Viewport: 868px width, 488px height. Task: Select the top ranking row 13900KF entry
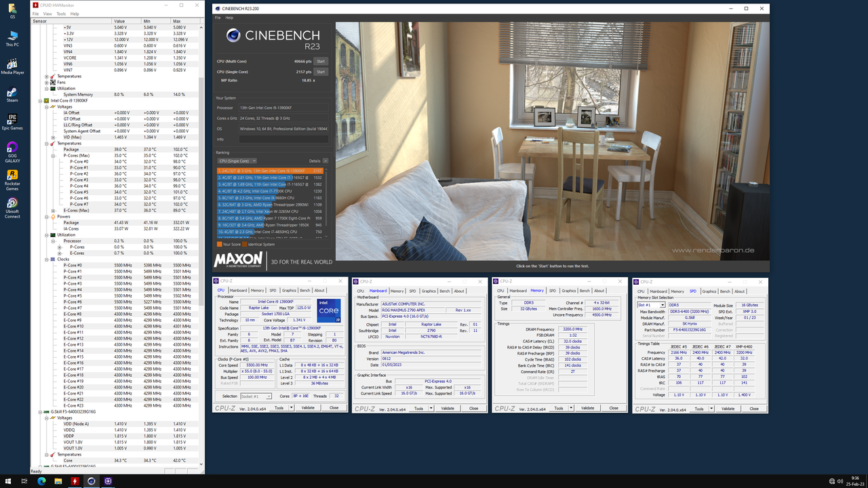[x=270, y=171]
